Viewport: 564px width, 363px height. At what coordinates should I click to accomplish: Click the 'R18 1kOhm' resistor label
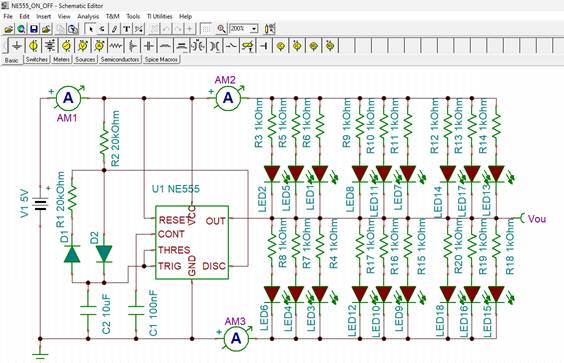click(510, 247)
